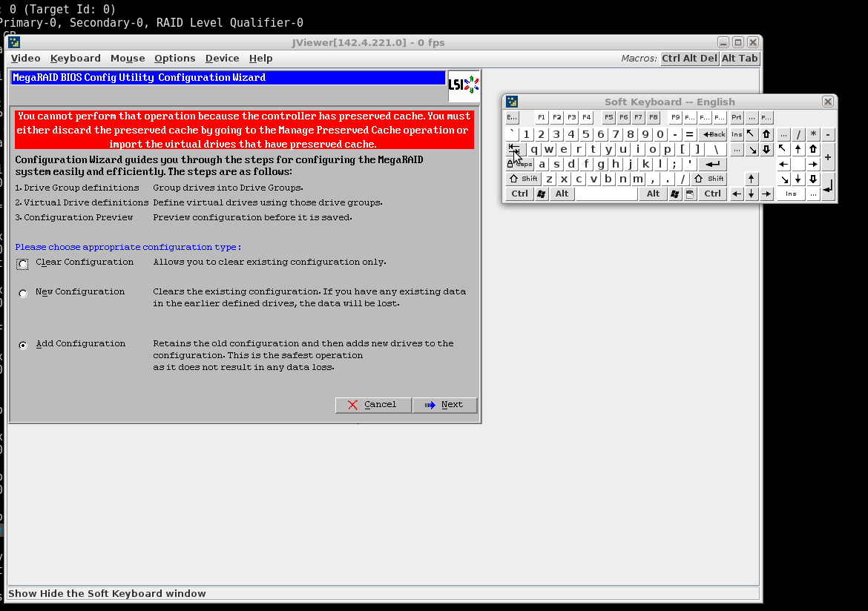The width and height of the screenshot is (868, 611).
Task: Click the Ins key next to Back
Action: click(x=736, y=134)
